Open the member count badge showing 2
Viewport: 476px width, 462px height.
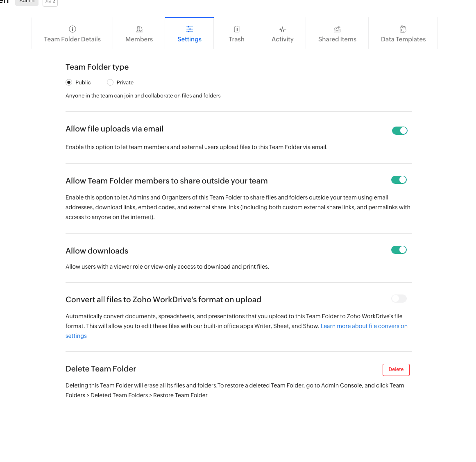coord(50,2)
